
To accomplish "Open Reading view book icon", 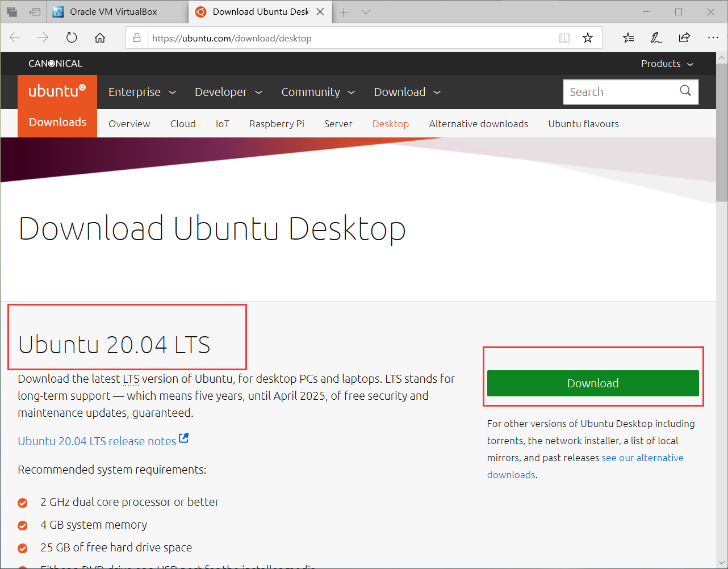I will (564, 38).
